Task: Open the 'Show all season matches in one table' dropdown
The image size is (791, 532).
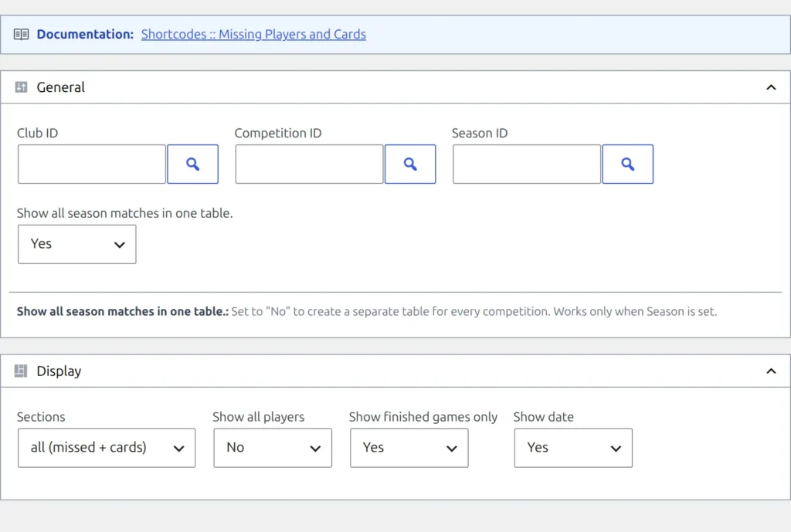Action: pyautogui.click(x=76, y=244)
